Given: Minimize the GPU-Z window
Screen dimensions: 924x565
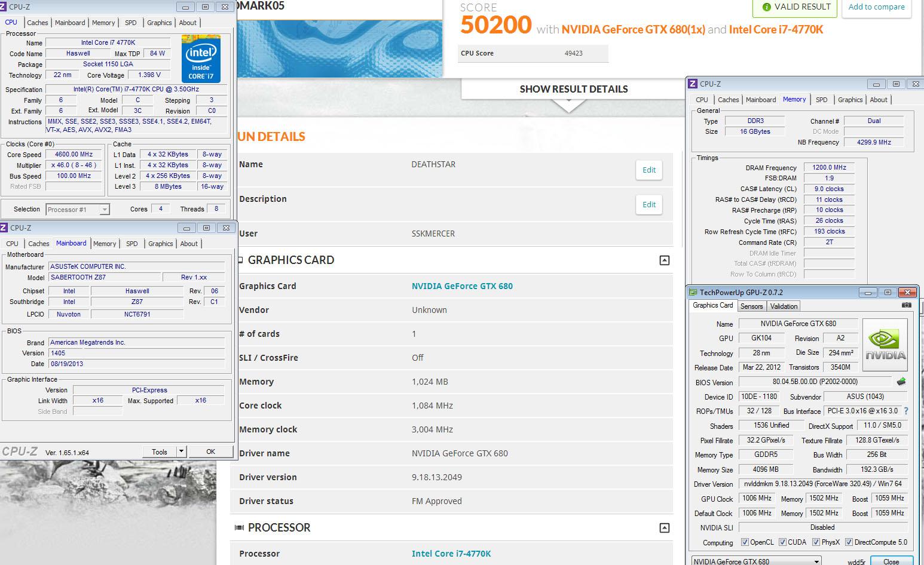Looking at the screenshot, I should (868, 292).
